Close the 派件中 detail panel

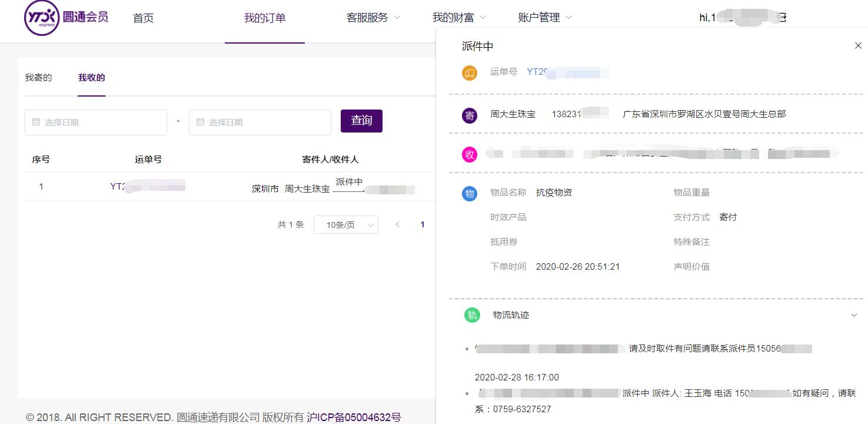857,46
